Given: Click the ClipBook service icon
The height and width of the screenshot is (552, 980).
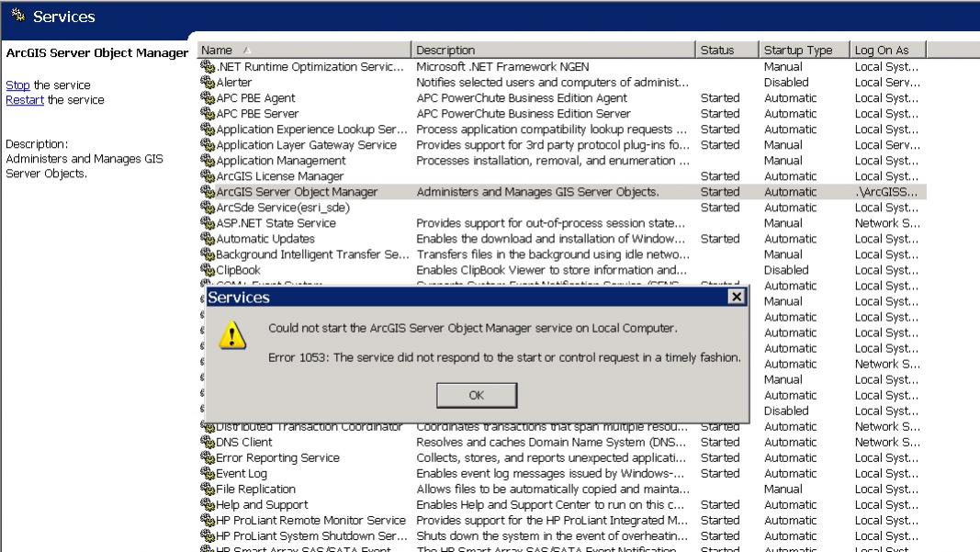Looking at the screenshot, I should coord(208,269).
